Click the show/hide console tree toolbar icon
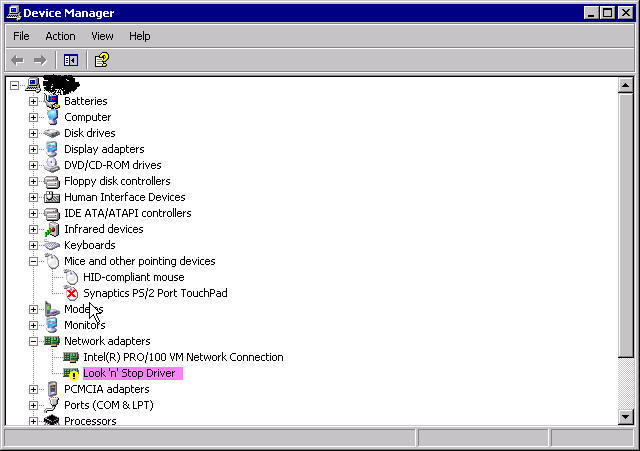Image resolution: width=640 pixels, height=451 pixels. point(71,60)
